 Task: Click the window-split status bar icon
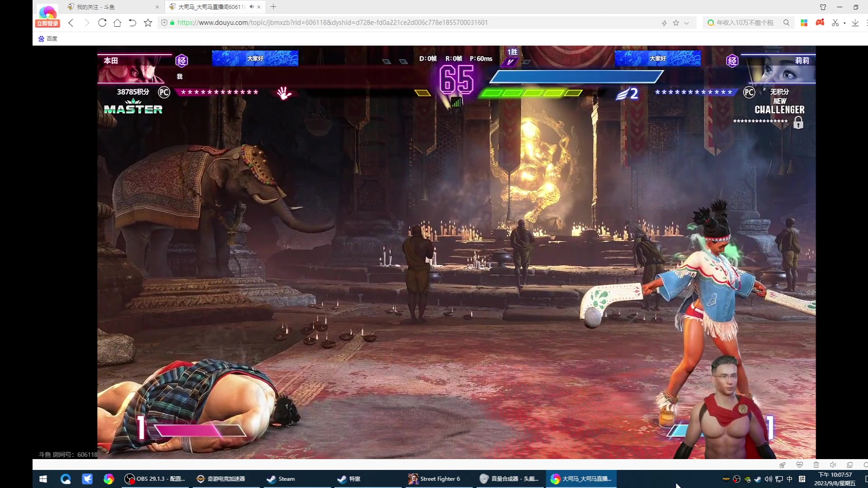point(849,465)
